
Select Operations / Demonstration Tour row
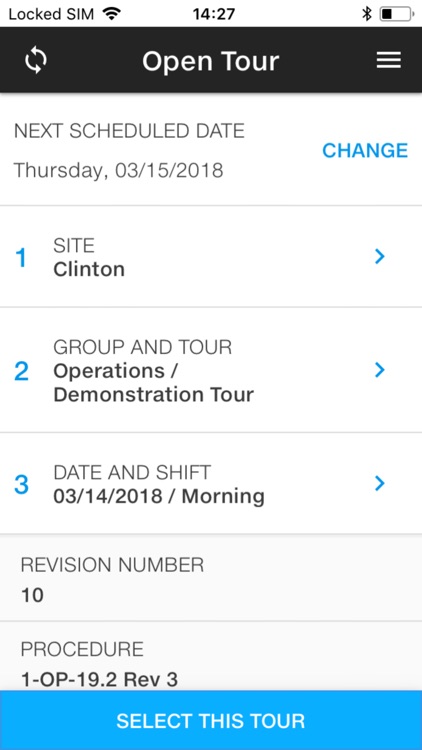tap(211, 370)
